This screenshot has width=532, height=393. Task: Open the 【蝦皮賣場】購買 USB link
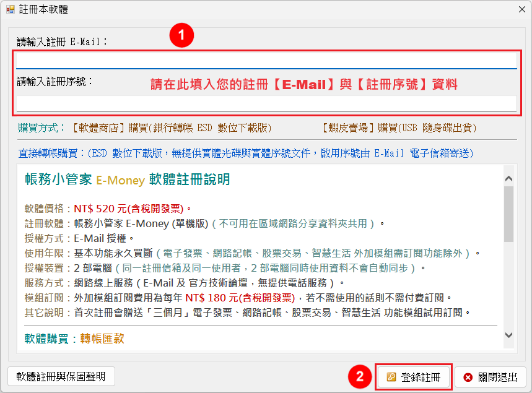pos(399,128)
